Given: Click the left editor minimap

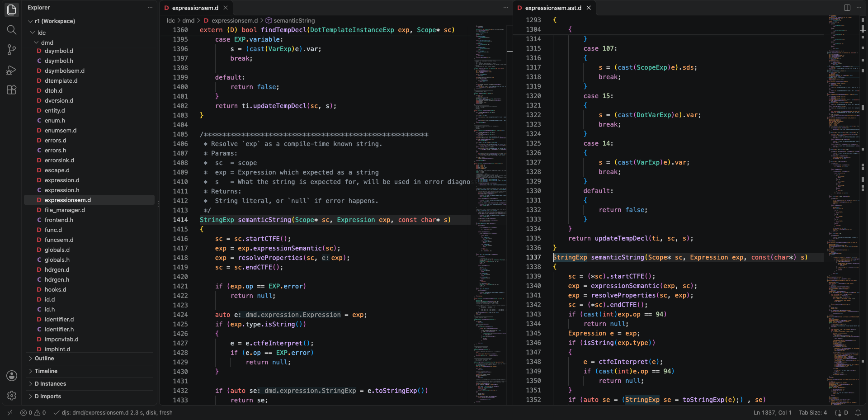Looking at the screenshot, I should pos(491,215).
